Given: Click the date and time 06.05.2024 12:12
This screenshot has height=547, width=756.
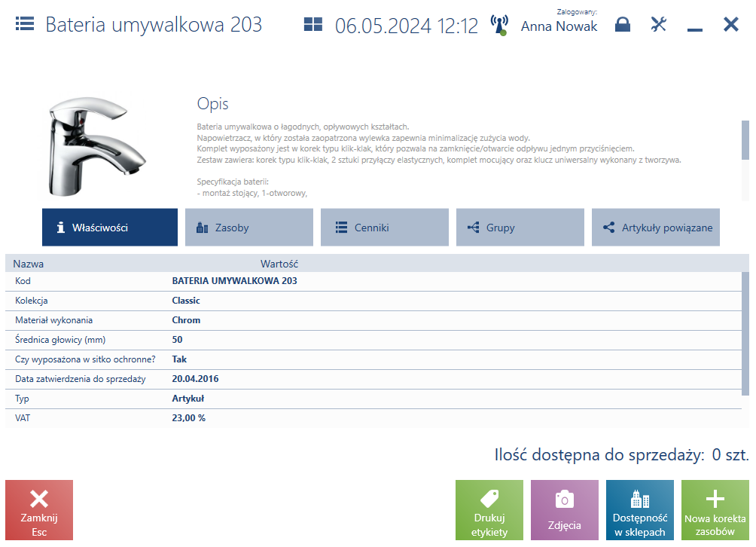Looking at the screenshot, I should pos(407,26).
